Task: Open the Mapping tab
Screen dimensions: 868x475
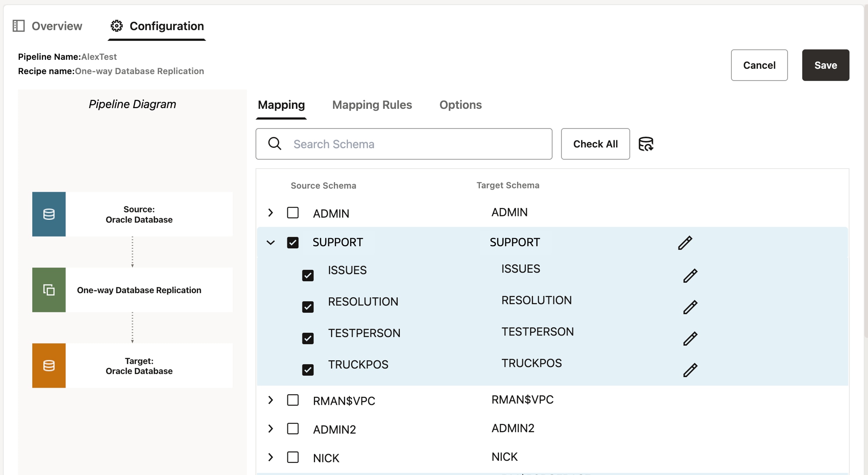Action: pyautogui.click(x=281, y=105)
